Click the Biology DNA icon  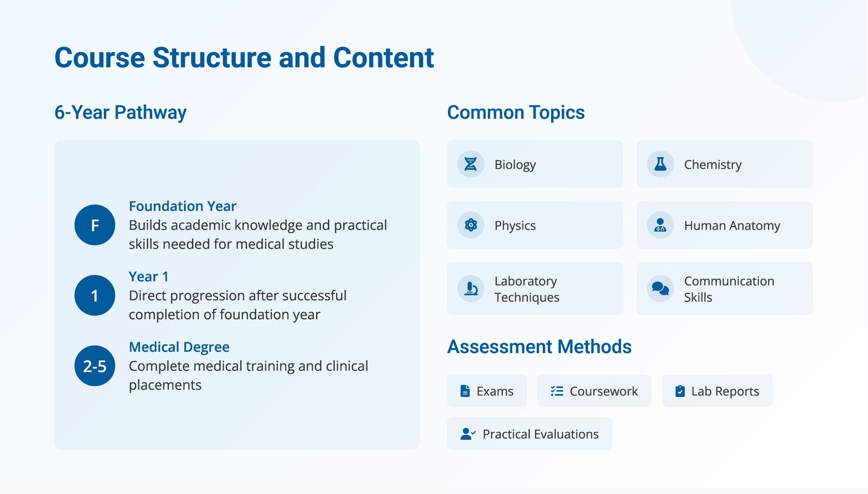(471, 164)
